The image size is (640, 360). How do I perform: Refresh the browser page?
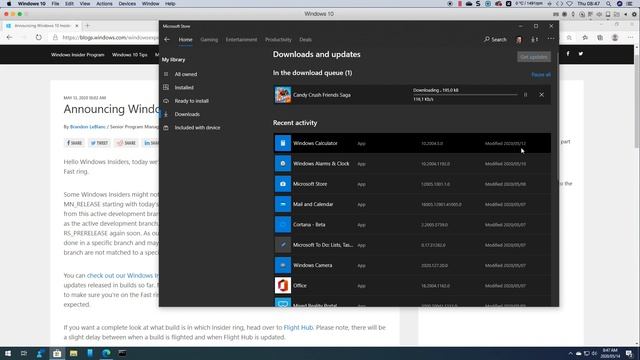(x=38, y=38)
